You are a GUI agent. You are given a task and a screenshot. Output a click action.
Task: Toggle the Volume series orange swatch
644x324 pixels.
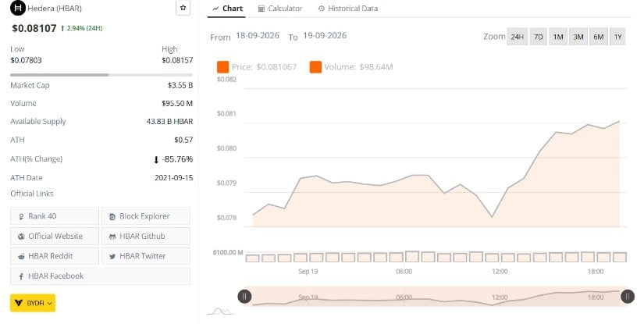(x=315, y=67)
